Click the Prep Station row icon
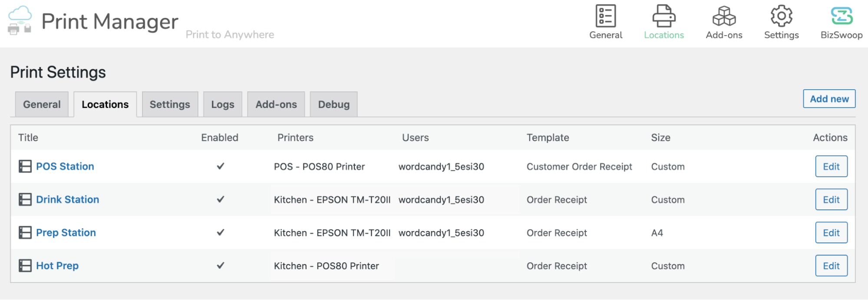868x300 pixels. 25,233
